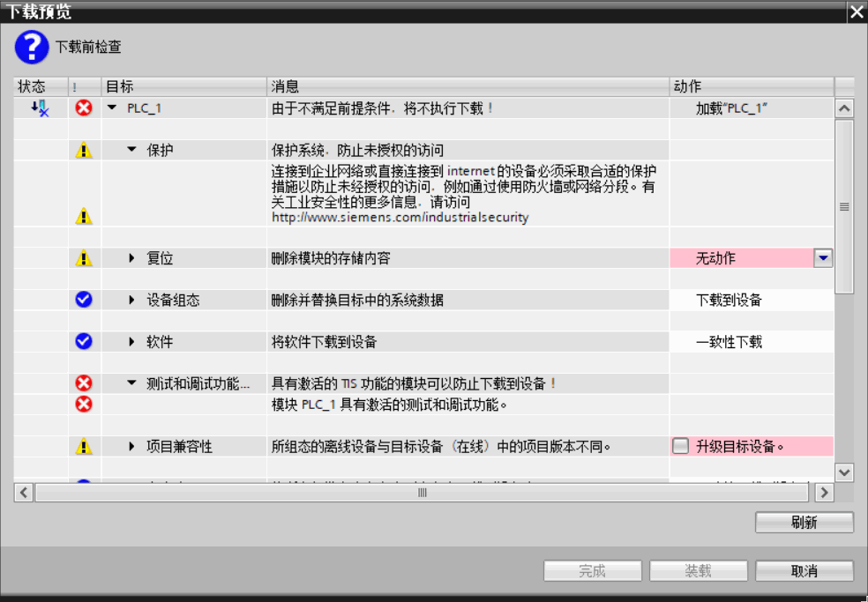Click the blue help question mark icon

coord(30,47)
